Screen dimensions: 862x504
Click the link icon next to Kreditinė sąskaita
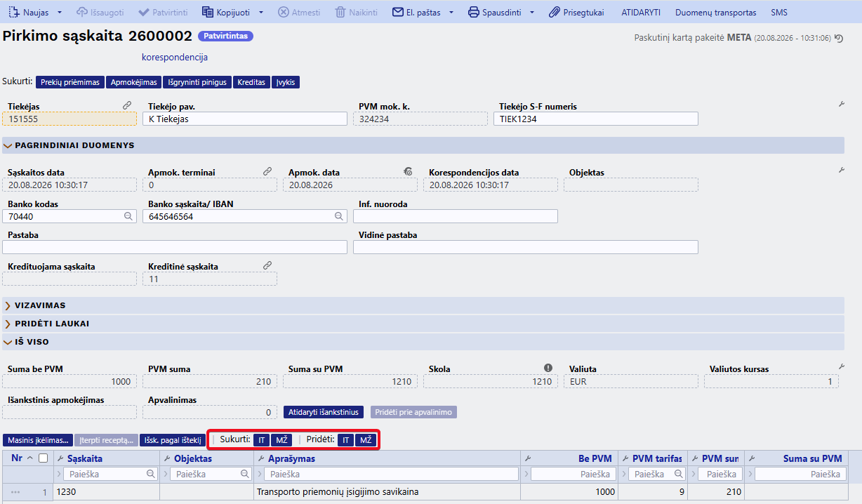[267, 265]
